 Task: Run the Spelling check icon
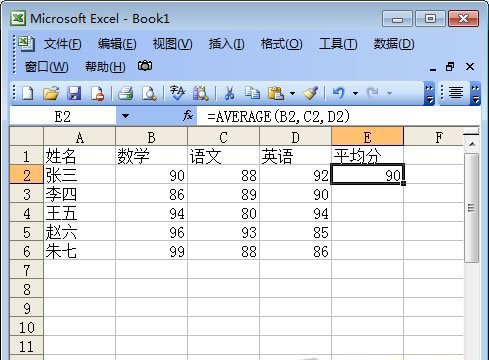[177, 93]
